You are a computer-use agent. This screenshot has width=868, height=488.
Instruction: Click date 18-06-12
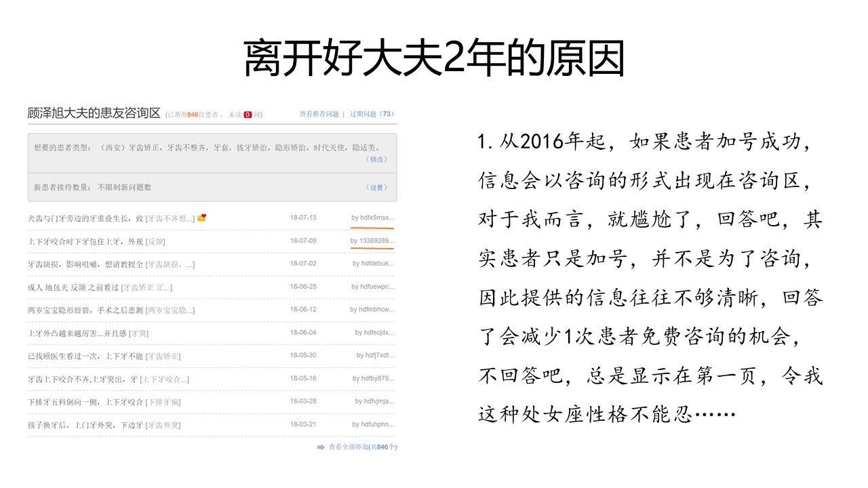click(302, 309)
